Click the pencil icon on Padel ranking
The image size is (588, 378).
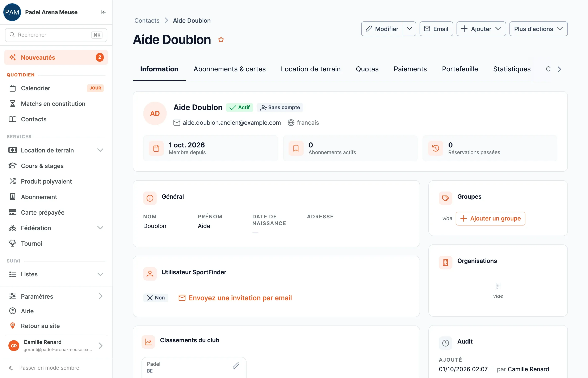coord(236,366)
